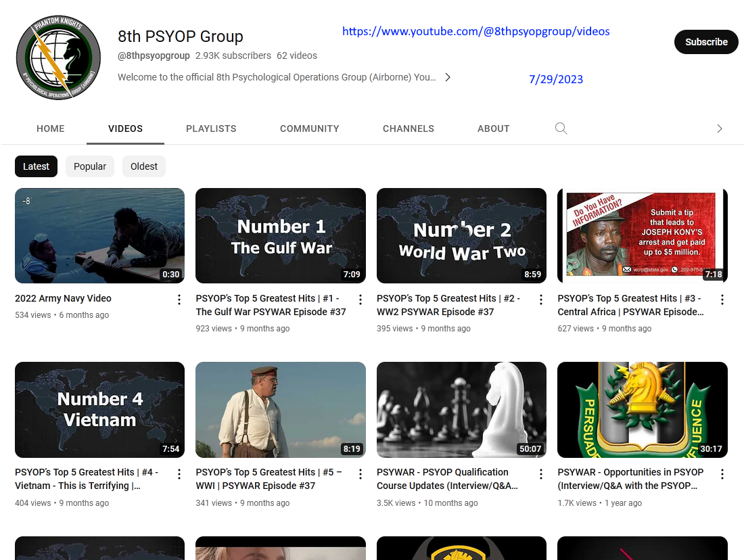Open the 2022 Army Navy Video title
The height and width of the screenshot is (560, 744).
coord(63,298)
